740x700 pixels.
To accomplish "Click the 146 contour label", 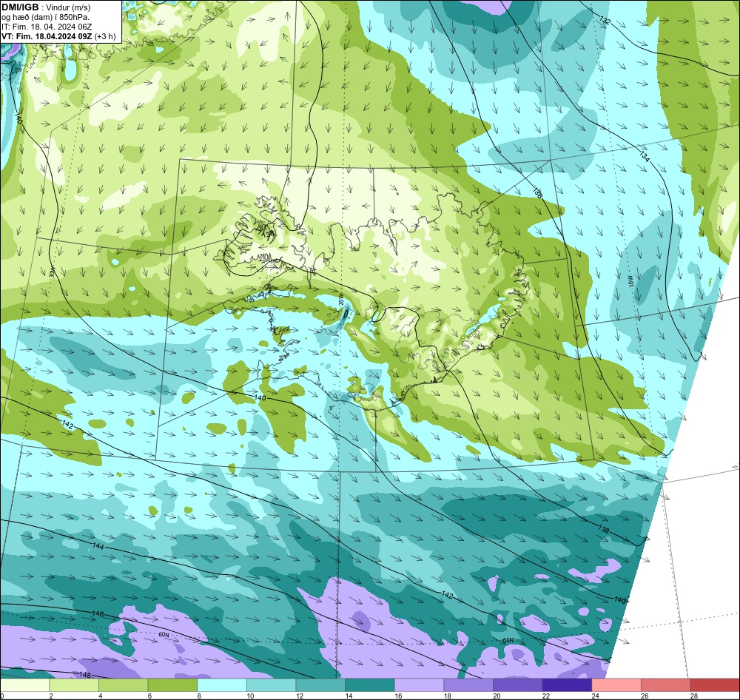I will [98, 614].
